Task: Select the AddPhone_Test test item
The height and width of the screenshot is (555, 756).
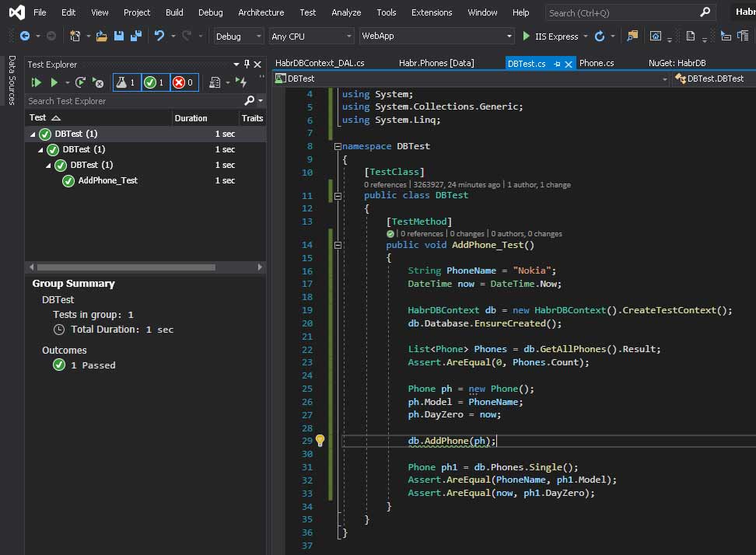Action: pyautogui.click(x=107, y=180)
